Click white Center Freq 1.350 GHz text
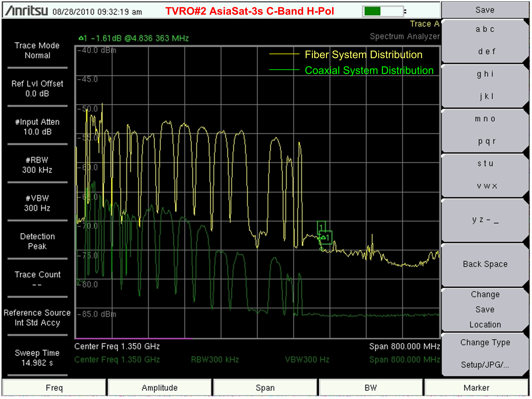The width and height of the screenshot is (532, 399). [117, 346]
